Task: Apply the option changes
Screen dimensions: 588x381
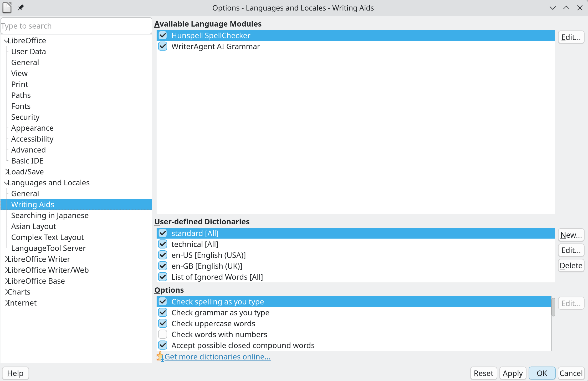Action: 513,373
